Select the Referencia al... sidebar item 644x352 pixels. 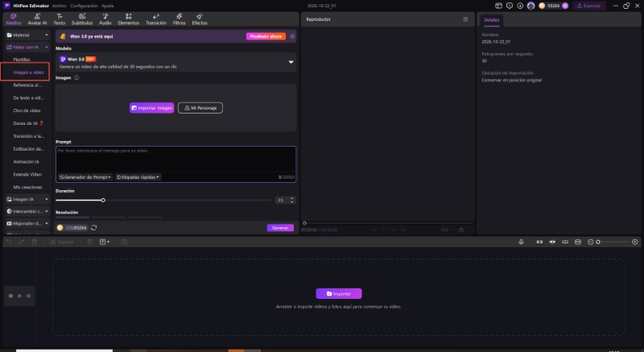click(27, 85)
